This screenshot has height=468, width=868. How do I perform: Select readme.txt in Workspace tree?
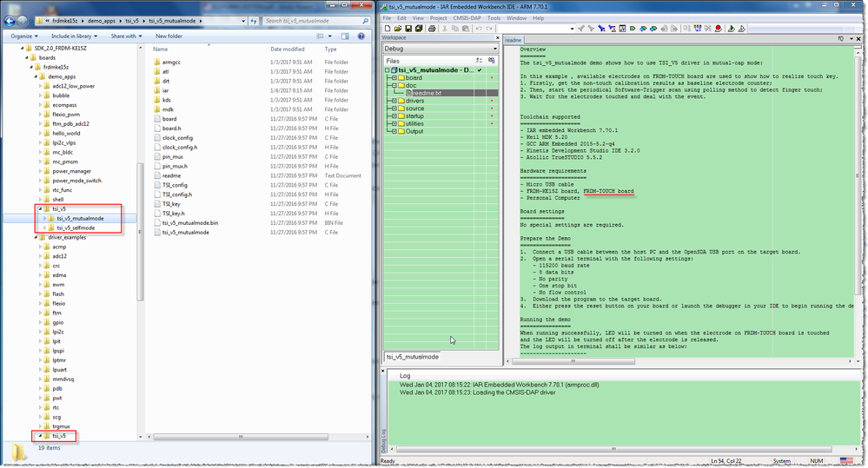point(427,94)
